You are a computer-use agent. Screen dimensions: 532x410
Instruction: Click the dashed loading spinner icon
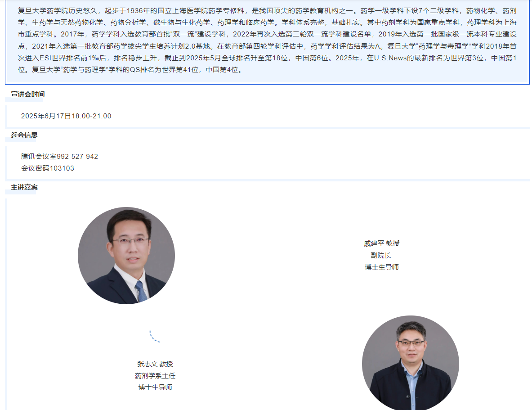[155, 336]
